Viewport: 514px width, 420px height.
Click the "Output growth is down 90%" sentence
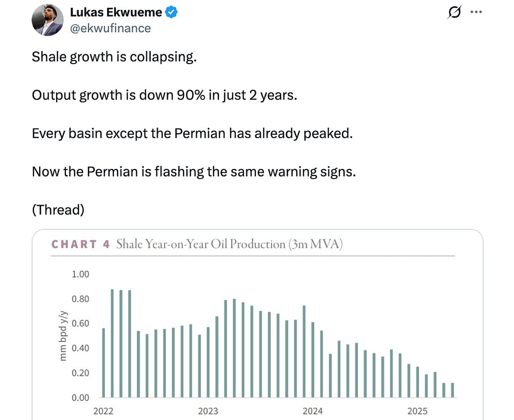164,95
